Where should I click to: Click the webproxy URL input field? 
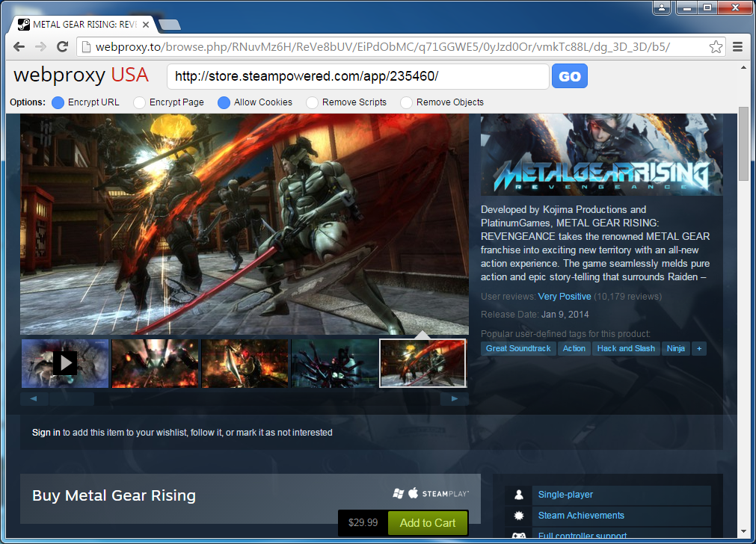[358, 76]
